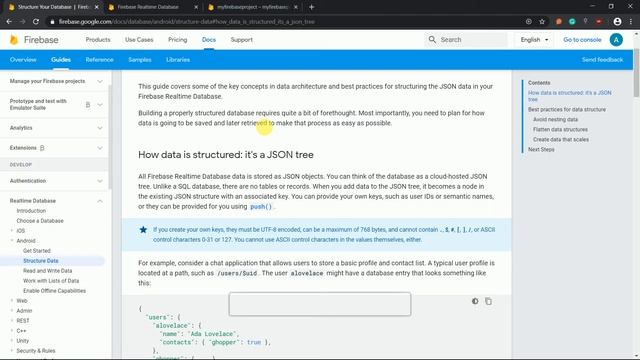
Task: Open the Pricing page
Action: (x=178, y=40)
